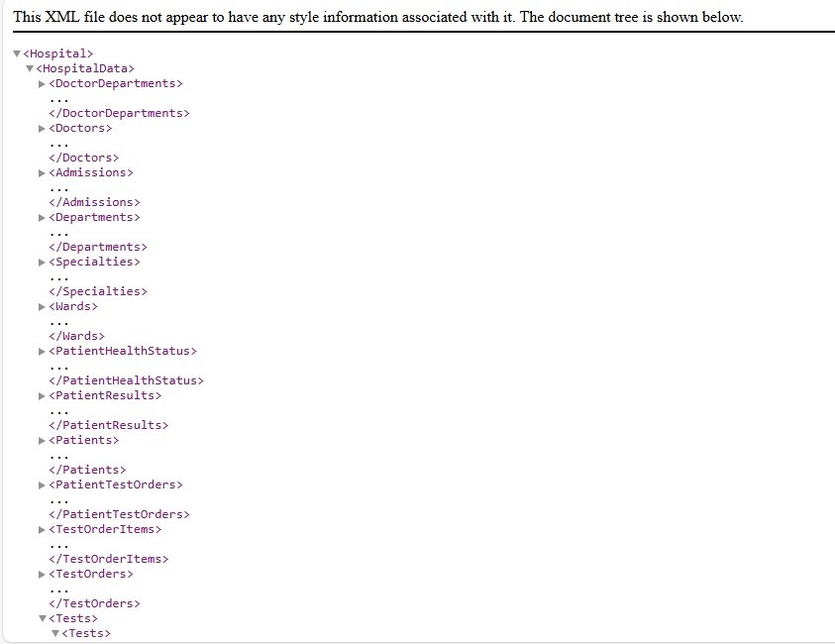Click the <Admissions> opening tag
The height and width of the screenshot is (644, 835).
point(91,172)
